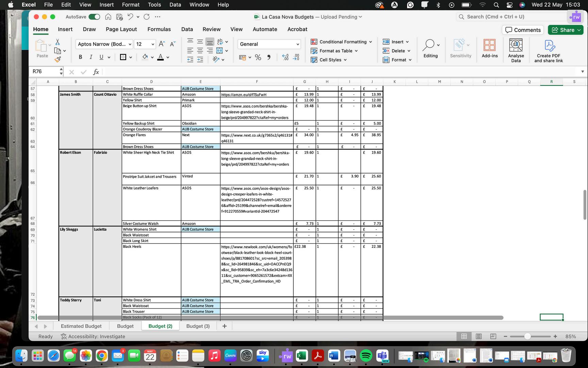Open the more options ellipsis in title bar

click(158, 17)
